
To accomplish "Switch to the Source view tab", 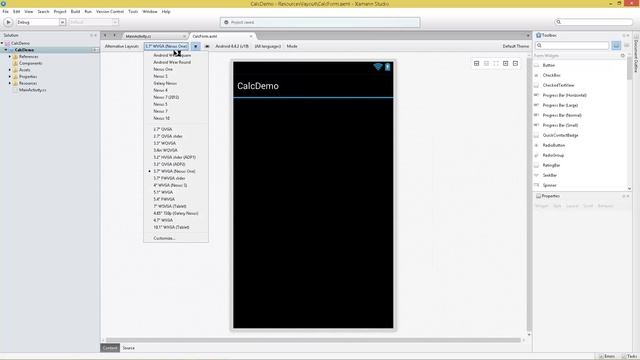I will pos(129,348).
